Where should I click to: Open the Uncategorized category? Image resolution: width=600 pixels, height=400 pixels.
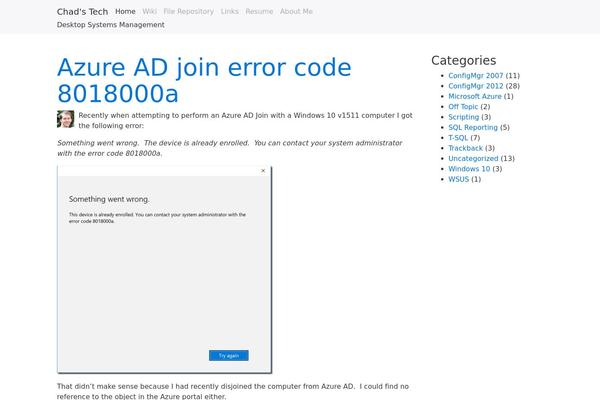(x=473, y=158)
